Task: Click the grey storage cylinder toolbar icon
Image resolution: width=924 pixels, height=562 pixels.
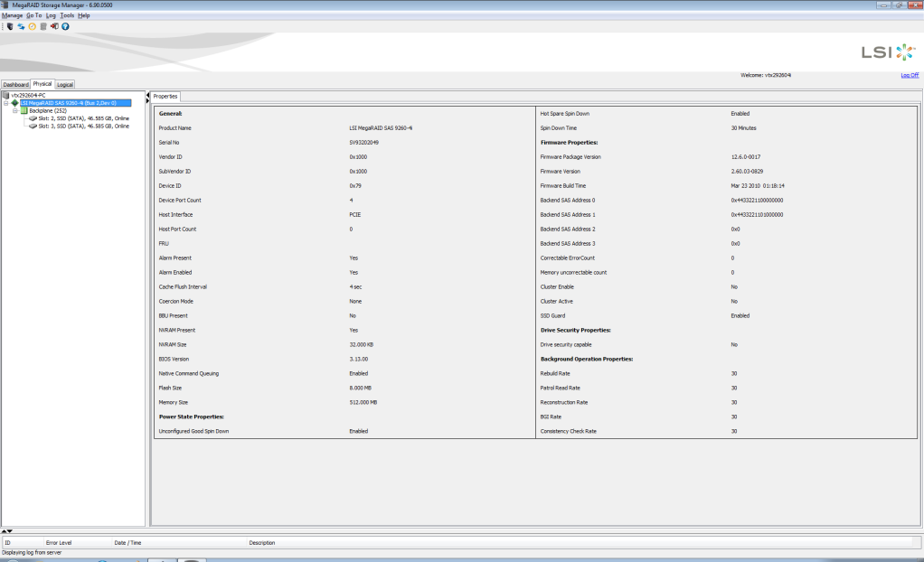Action: [43, 26]
